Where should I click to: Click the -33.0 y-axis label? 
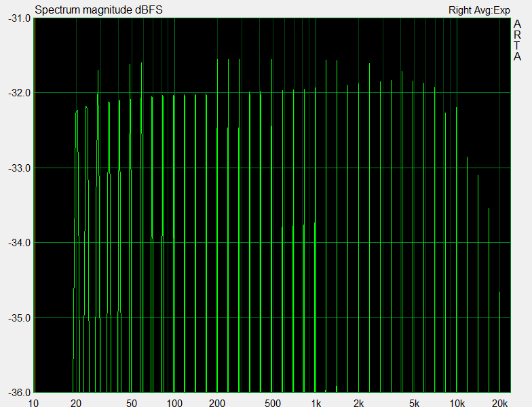19,168
